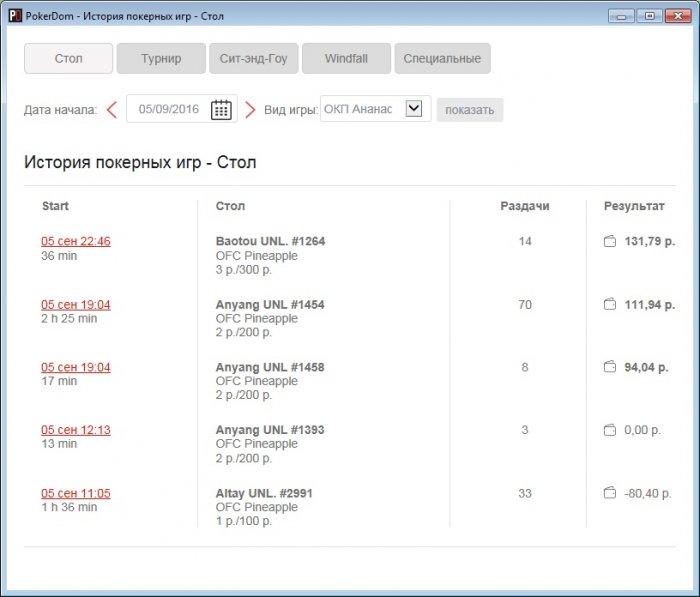Switch to the Сит-энд-Гоу tab
Viewport: 700px width, 597px height.
coord(253,59)
